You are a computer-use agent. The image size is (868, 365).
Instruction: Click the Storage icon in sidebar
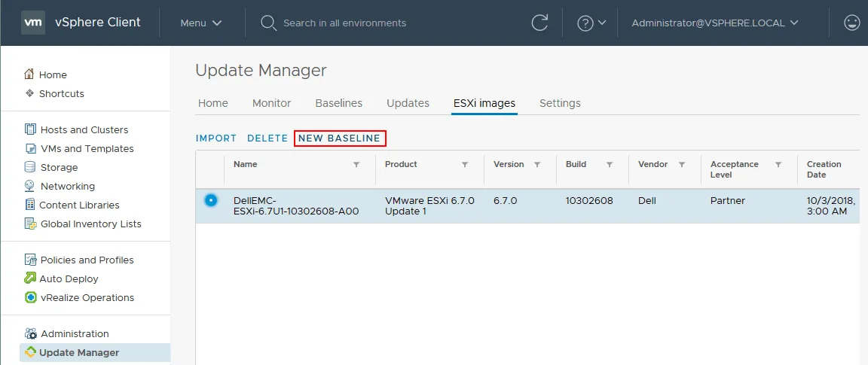pyautogui.click(x=30, y=167)
